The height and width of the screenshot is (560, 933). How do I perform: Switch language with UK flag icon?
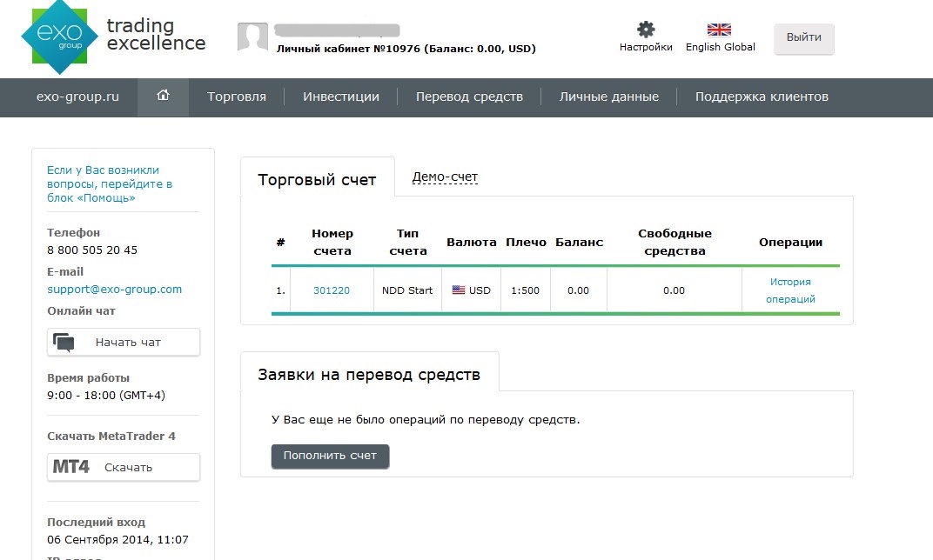pos(719,30)
